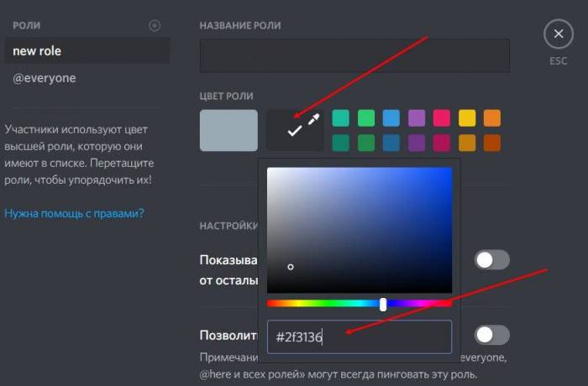Viewport: 588px width, 386px height.
Task: Click the rainbow hue slider handle
Action: [383, 304]
